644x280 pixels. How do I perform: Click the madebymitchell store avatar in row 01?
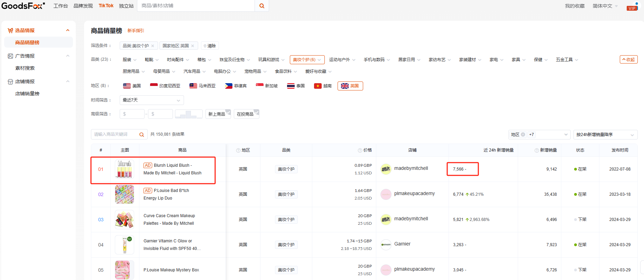point(386,169)
